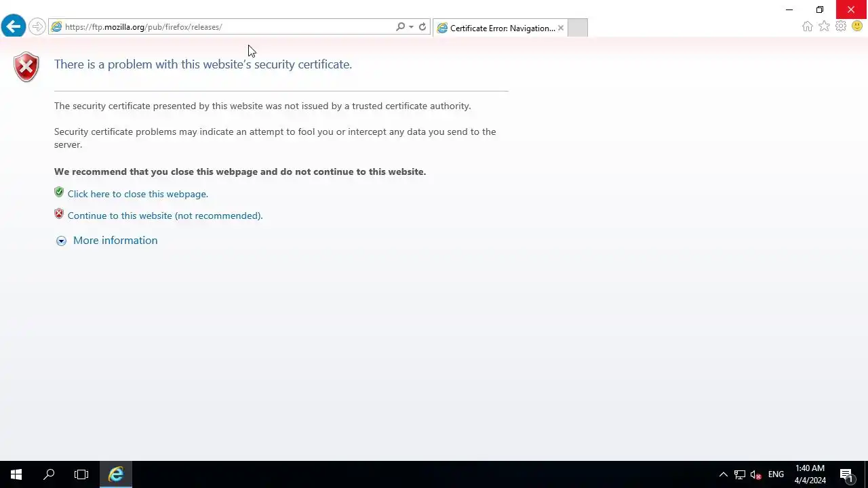Viewport: 868px width, 488px height.
Task: Click the "We recommend that you close" text
Action: 240,171
